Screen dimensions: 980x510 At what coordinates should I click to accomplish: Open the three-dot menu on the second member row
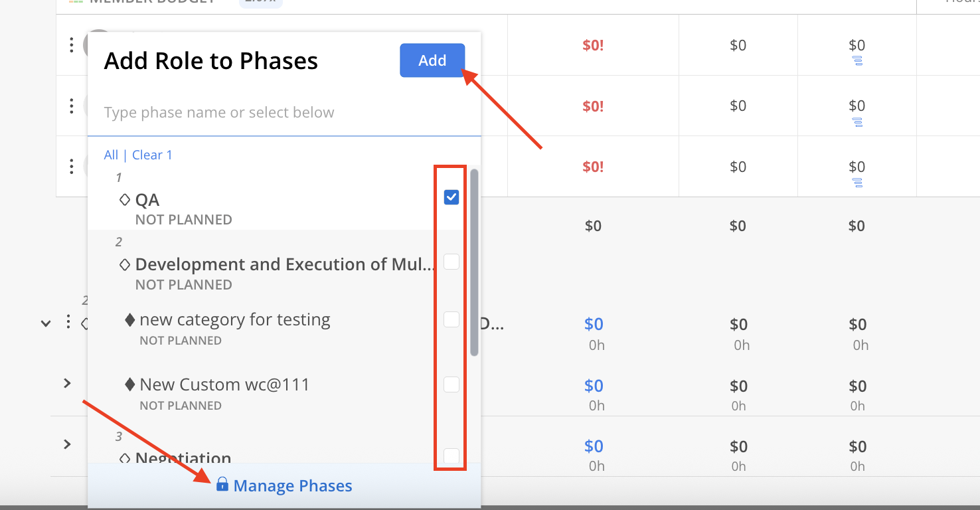point(72,106)
